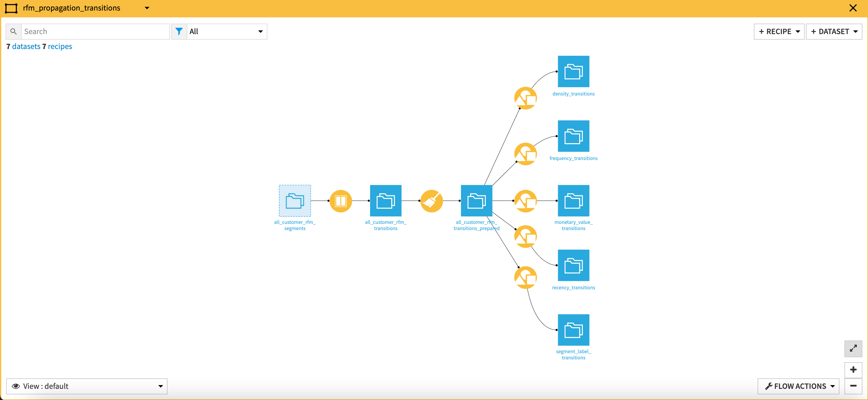Select the density_transitions dataset icon
Image resolution: width=868 pixels, height=400 pixels.
click(574, 71)
